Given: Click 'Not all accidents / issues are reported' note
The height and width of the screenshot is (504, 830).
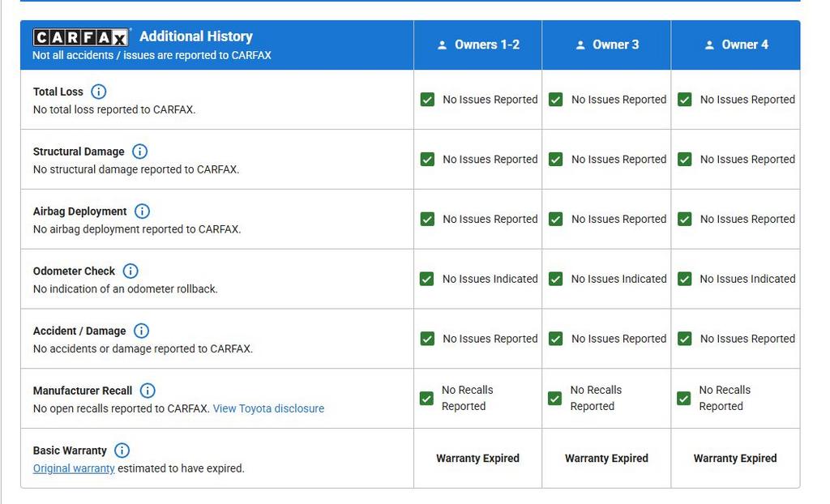Looking at the screenshot, I should click(152, 55).
